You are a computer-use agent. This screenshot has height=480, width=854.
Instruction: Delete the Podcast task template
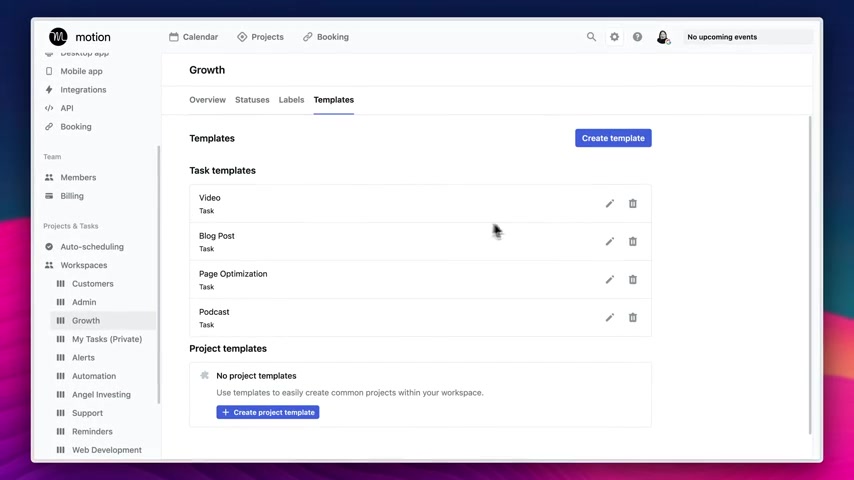632,317
